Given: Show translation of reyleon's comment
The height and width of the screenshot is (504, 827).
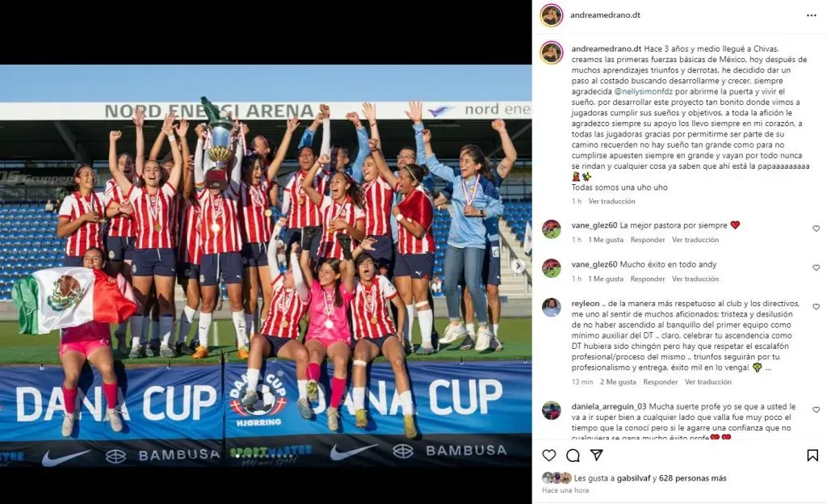Looking at the screenshot, I should 707,382.
